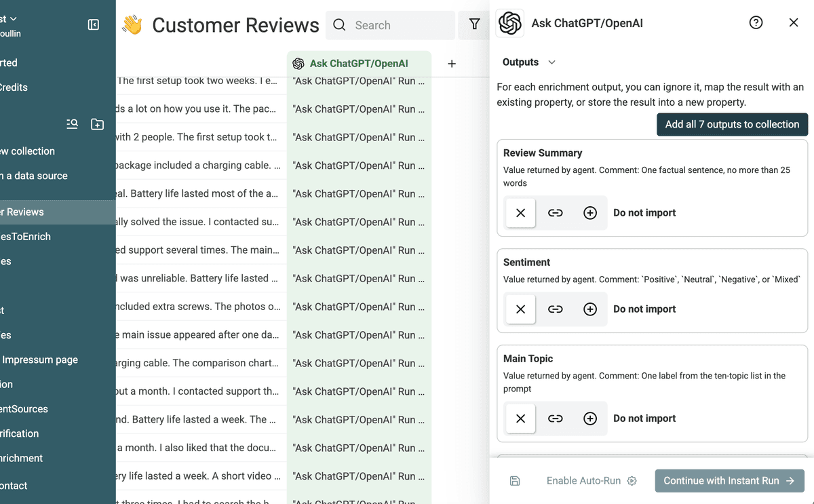Viewport: 814px width, 504px height.
Task: Open Impressum page sidebar item
Action: (39, 360)
